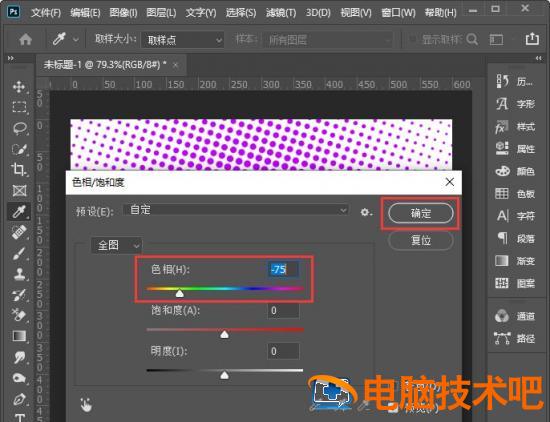Click the 复位 button

coord(421,241)
